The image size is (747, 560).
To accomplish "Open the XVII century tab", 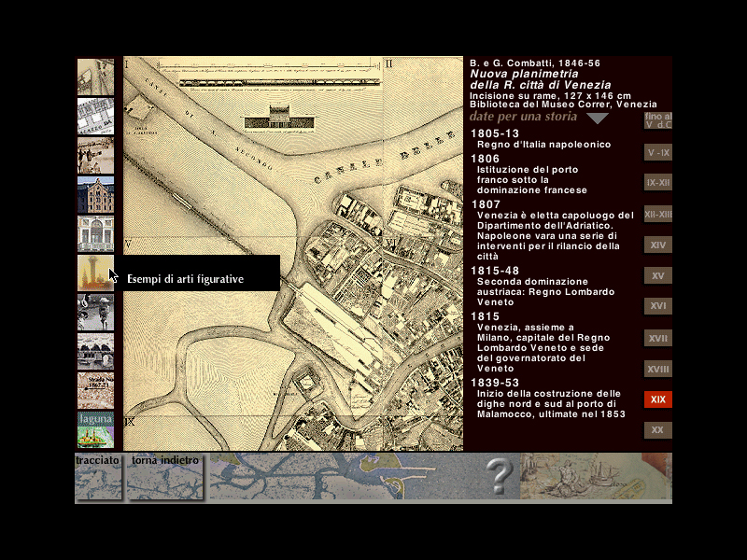I will 658,339.
